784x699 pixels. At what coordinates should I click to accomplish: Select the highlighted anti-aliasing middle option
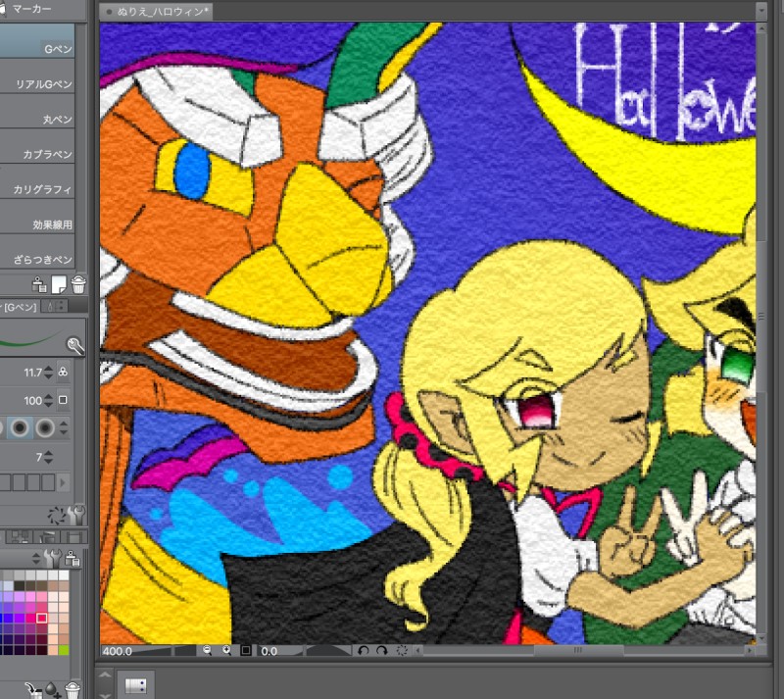20,428
